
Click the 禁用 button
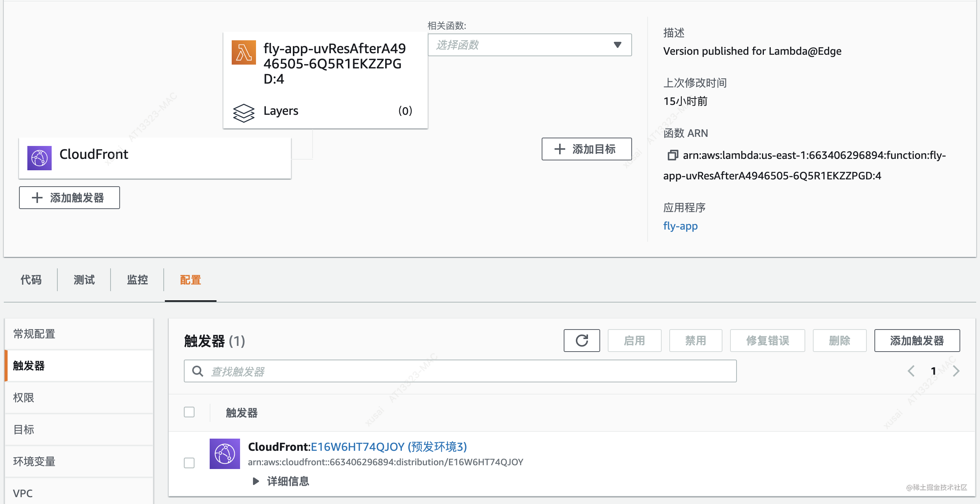click(695, 340)
